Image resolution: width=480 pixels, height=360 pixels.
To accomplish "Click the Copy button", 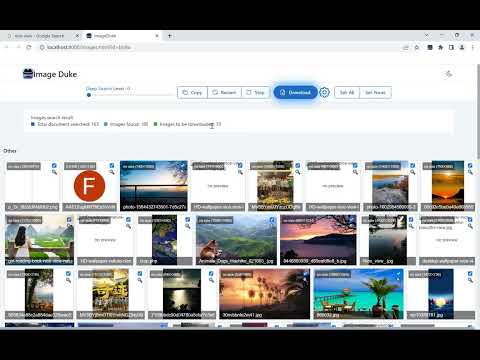I will tap(192, 92).
